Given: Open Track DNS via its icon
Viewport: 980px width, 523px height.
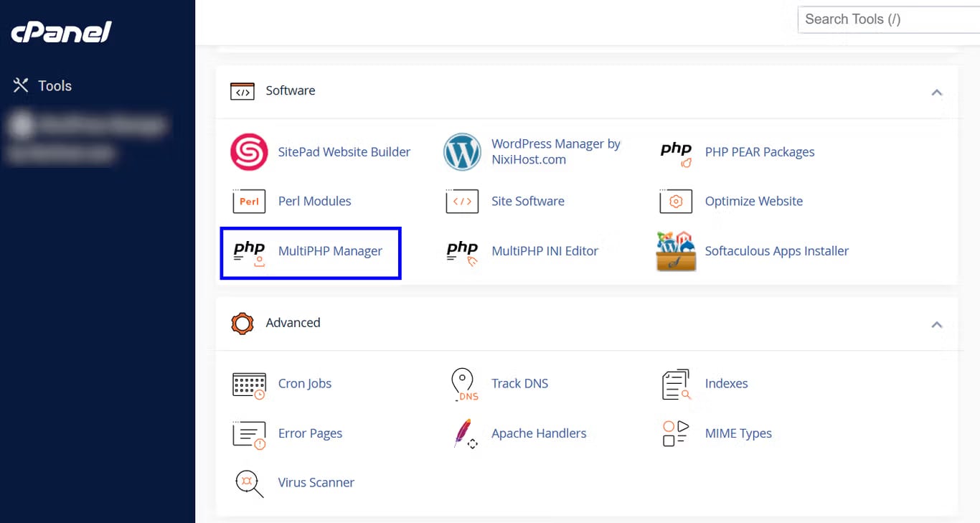Looking at the screenshot, I should (462, 384).
